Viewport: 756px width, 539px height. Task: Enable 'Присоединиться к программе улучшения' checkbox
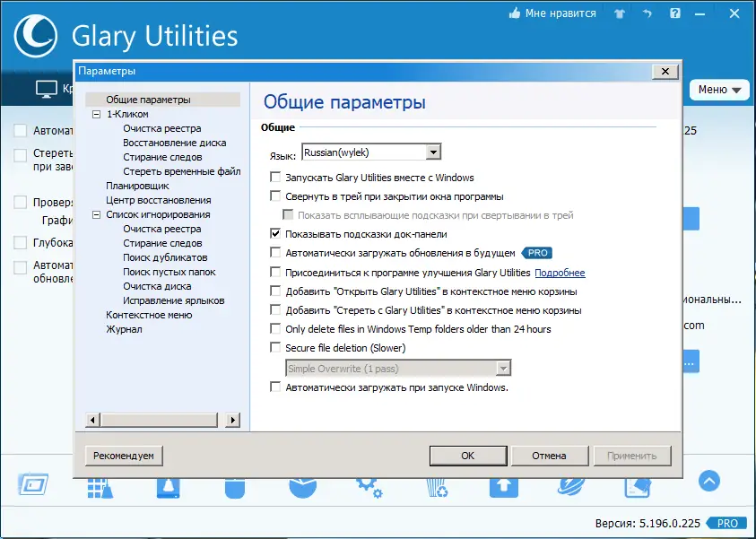(x=275, y=273)
